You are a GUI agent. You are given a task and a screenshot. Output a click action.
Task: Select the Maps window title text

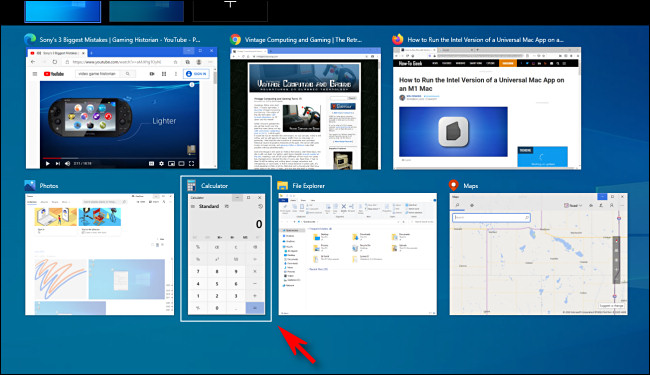[471, 186]
